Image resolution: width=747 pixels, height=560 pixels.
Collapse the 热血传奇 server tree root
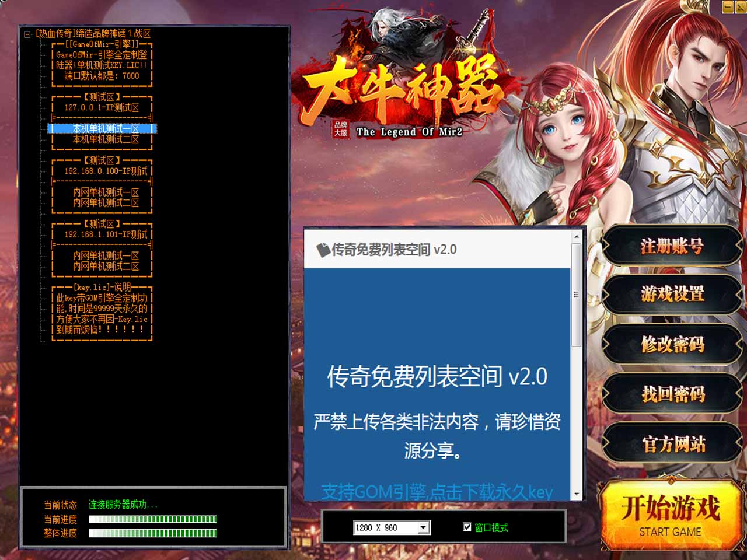(27, 34)
